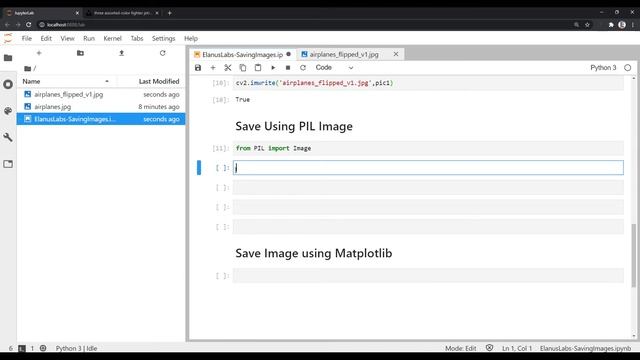Click the Python 3 kernel name button
640x360 pixels.
coord(603,68)
